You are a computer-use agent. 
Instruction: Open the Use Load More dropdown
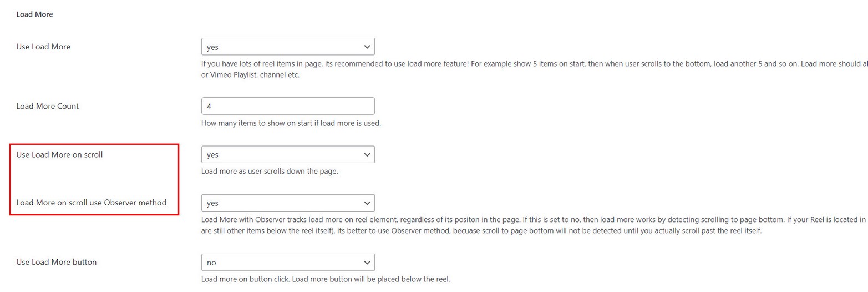coord(287,47)
